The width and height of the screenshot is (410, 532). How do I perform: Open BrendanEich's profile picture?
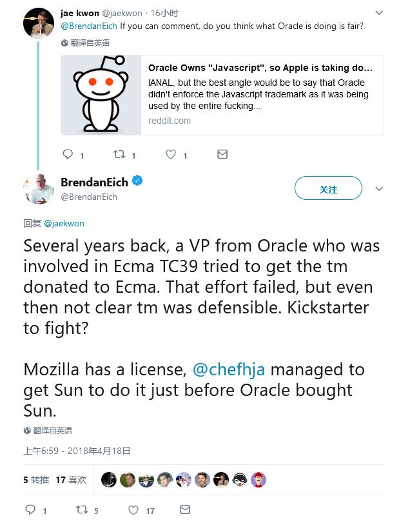pyautogui.click(x=39, y=189)
